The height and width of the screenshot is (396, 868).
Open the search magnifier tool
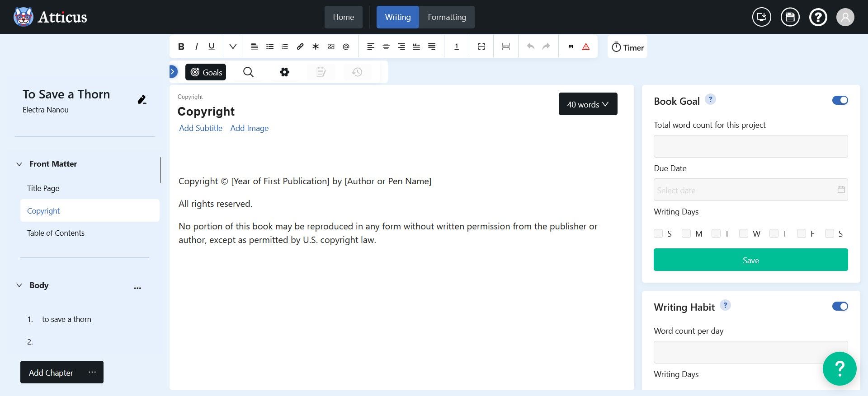248,72
